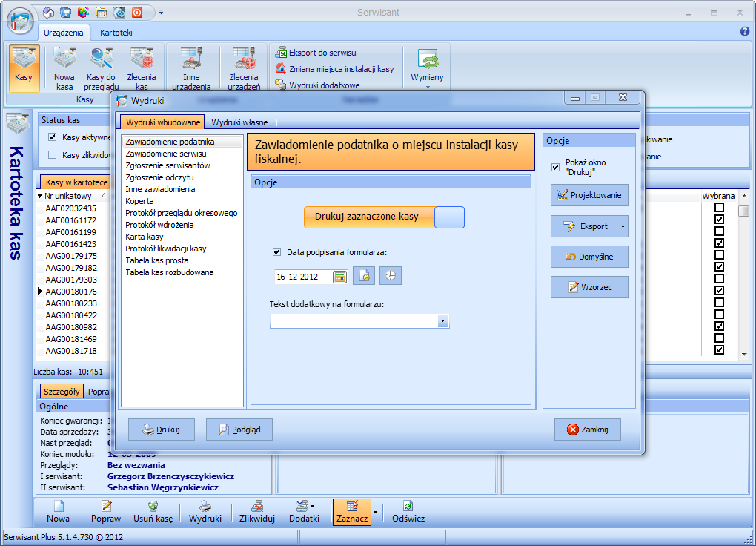
Task: Click Odśwież in the bottom toolbar
Action: click(408, 512)
